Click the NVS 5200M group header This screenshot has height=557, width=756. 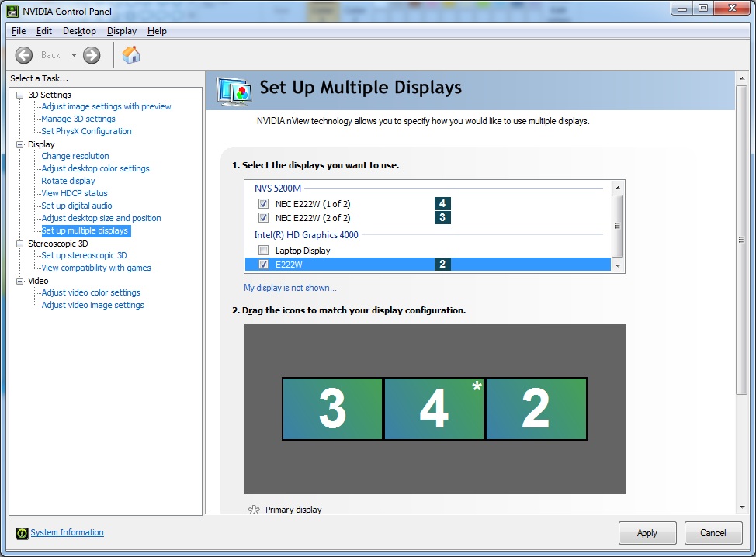[278, 189]
